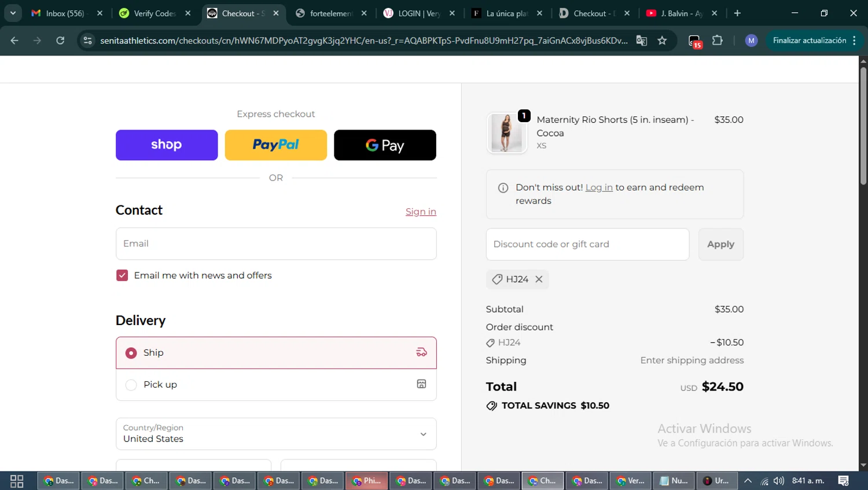View site information icon in address bar

pyautogui.click(x=87, y=40)
